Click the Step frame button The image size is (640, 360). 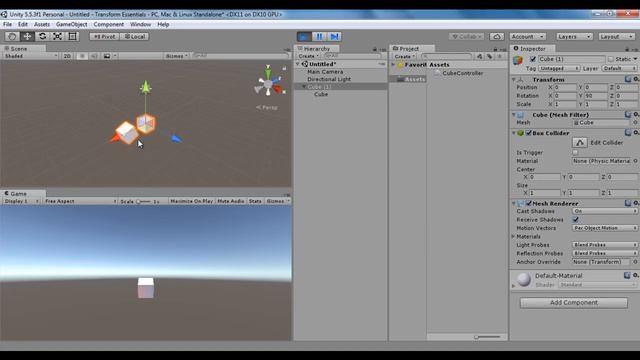[x=334, y=37]
